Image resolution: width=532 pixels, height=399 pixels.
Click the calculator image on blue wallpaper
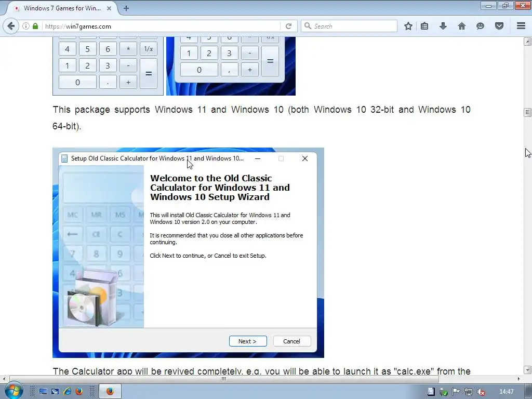point(231,66)
